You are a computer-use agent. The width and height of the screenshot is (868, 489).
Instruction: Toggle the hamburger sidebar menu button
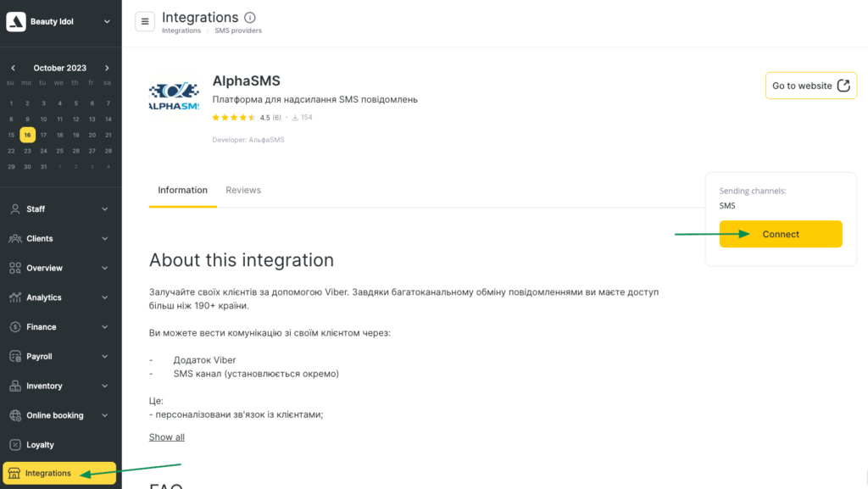click(145, 21)
